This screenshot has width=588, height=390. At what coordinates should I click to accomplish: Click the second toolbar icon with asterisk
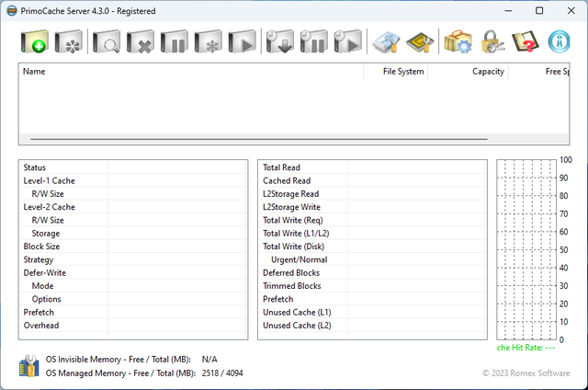(69, 41)
